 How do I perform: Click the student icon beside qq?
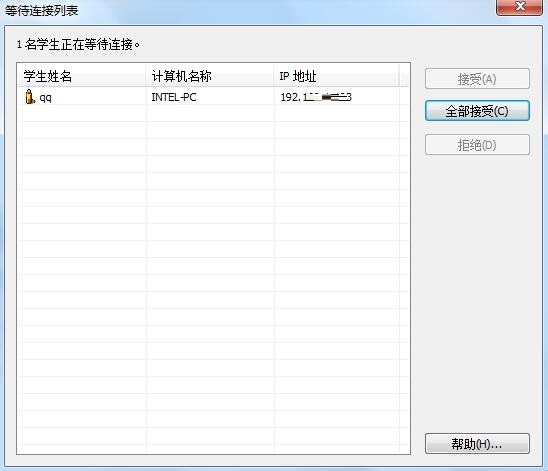point(30,97)
